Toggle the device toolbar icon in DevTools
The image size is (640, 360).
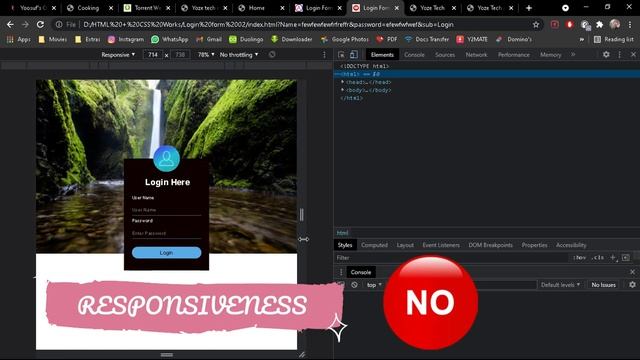coord(353,55)
